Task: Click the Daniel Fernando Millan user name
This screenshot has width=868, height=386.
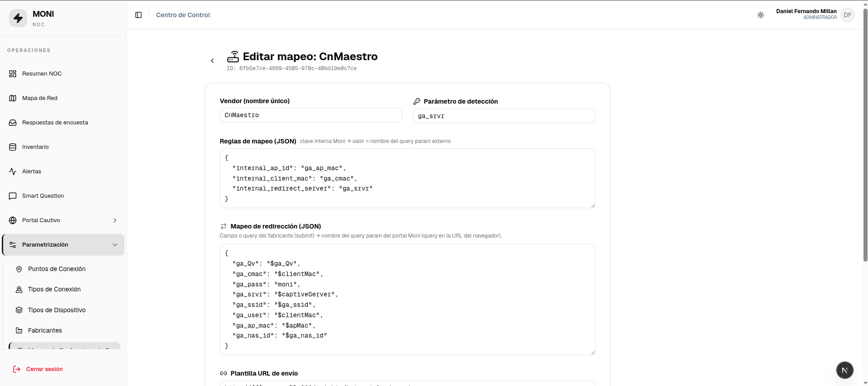Action: coord(806,11)
